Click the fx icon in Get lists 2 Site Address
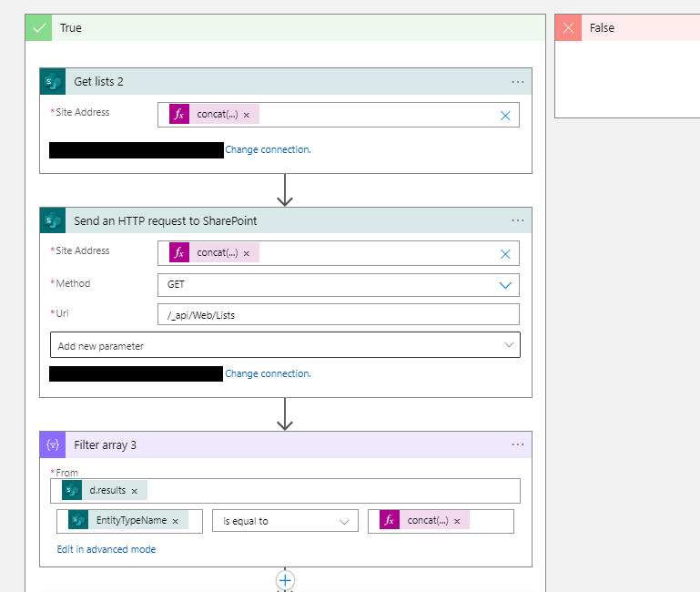Image resolution: width=700 pixels, height=592 pixels. coord(179,114)
